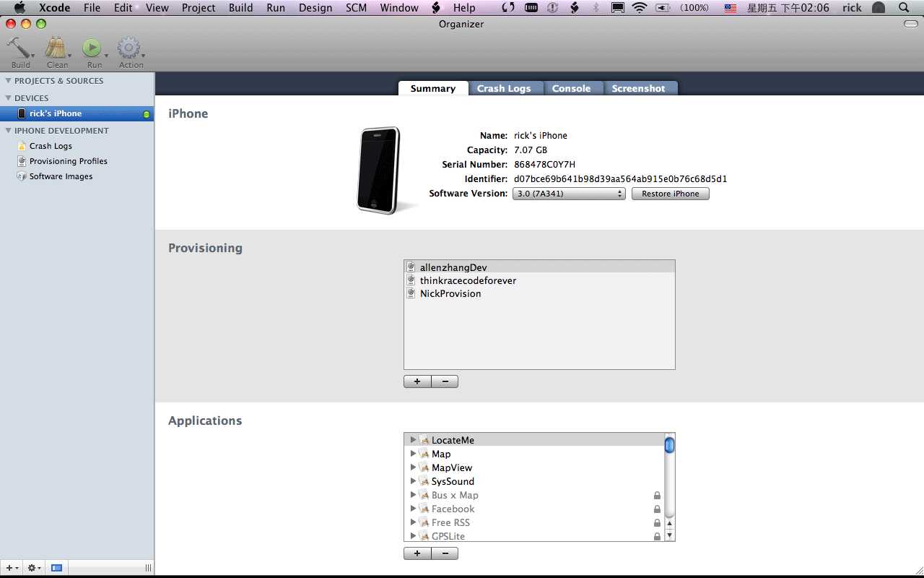Open the Build menu in menu bar
This screenshot has height=578, width=924.
(240, 8)
